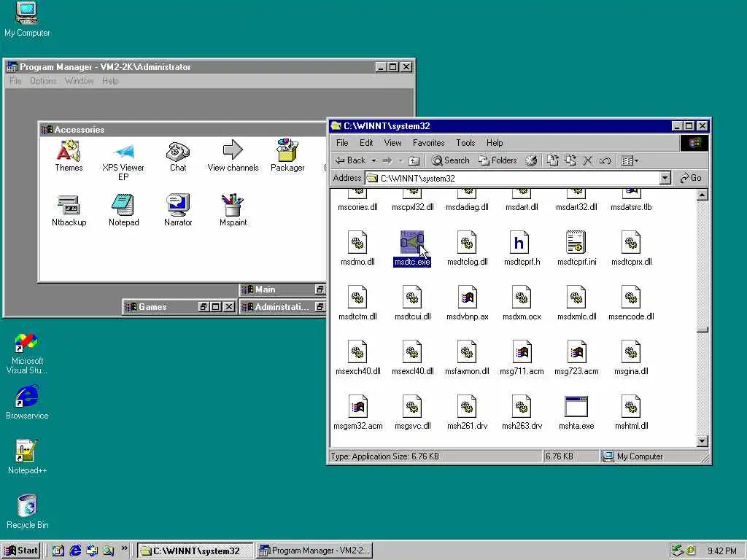Click the Undo toolbar icon
747x560 pixels.
(605, 161)
